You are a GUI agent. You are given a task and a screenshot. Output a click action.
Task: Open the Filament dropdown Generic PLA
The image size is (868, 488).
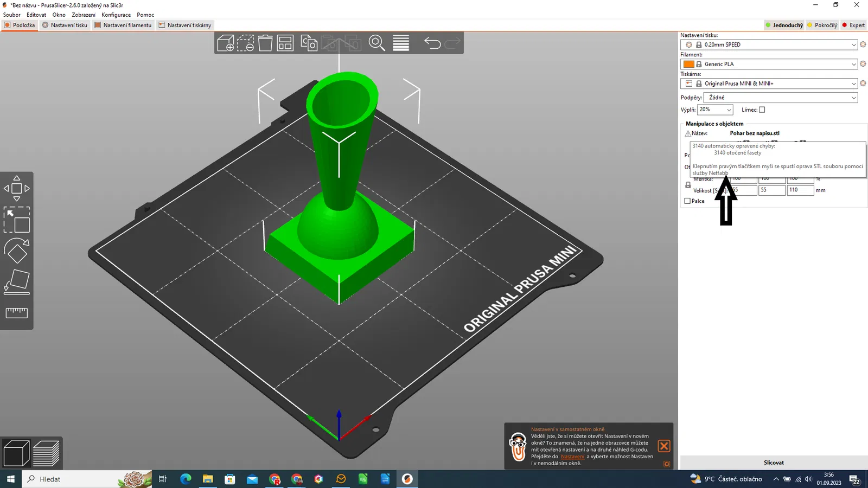tap(769, 64)
